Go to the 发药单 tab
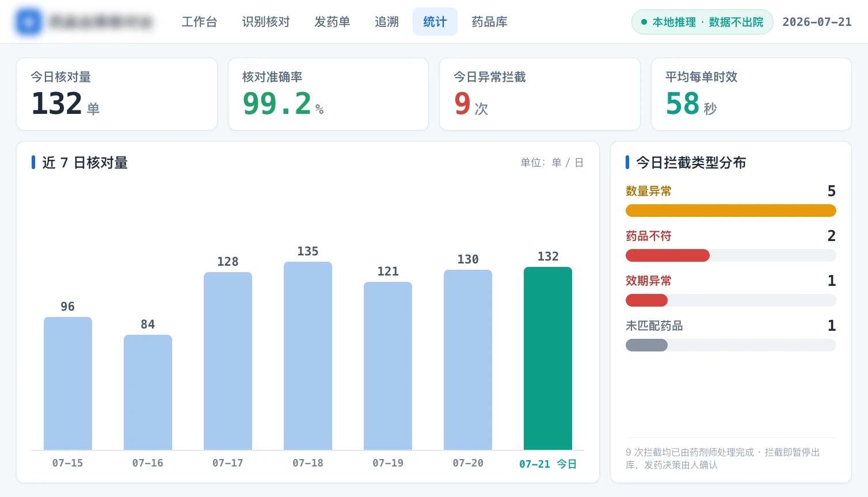This screenshot has height=497, width=868. click(332, 22)
